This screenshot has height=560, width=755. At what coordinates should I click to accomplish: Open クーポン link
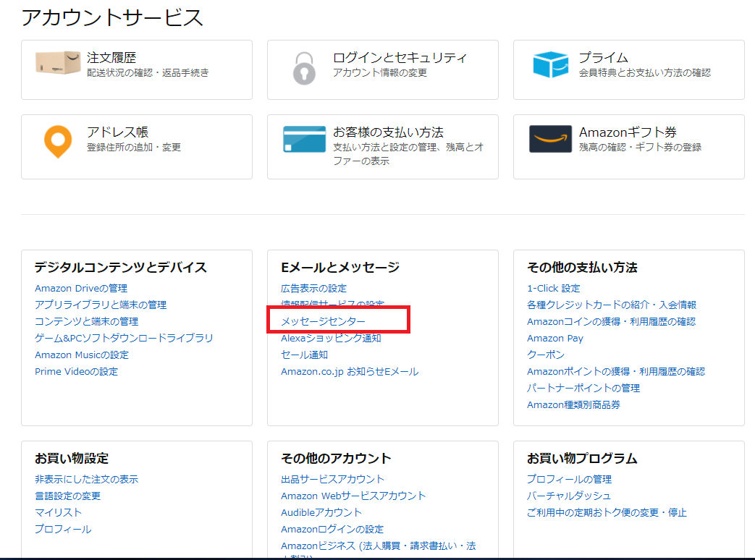[546, 355]
